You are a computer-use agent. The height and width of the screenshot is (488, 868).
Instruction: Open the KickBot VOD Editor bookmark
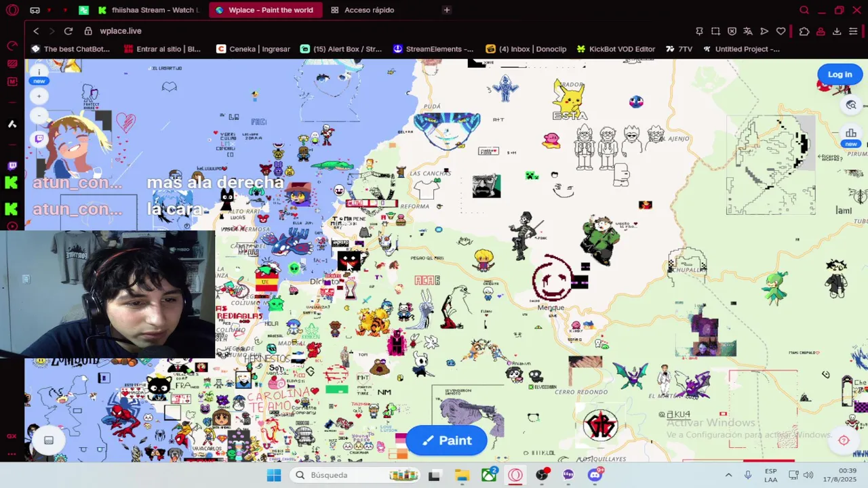pyautogui.click(x=616, y=49)
